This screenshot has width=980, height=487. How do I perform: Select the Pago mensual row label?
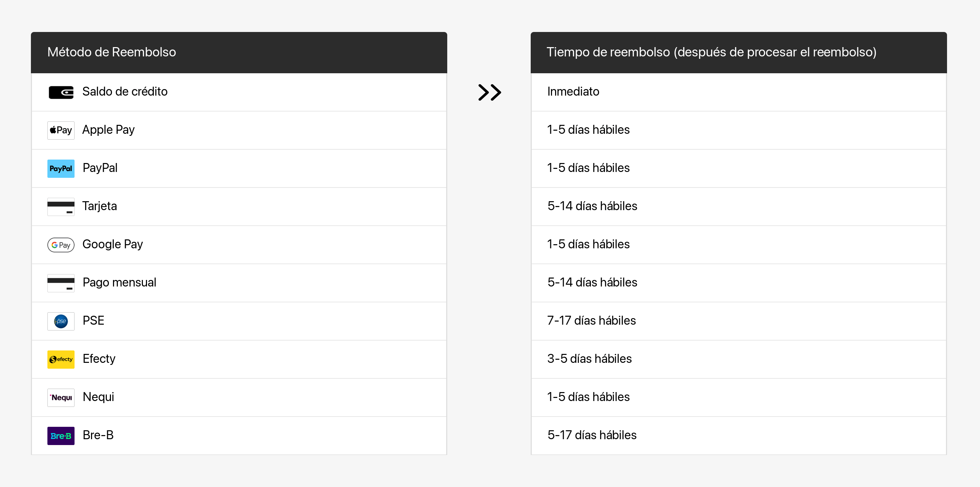coord(120,282)
